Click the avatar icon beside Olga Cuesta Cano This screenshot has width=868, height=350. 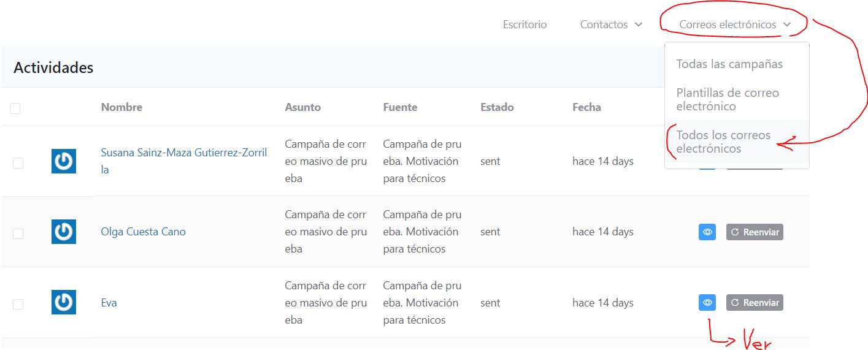(64, 232)
